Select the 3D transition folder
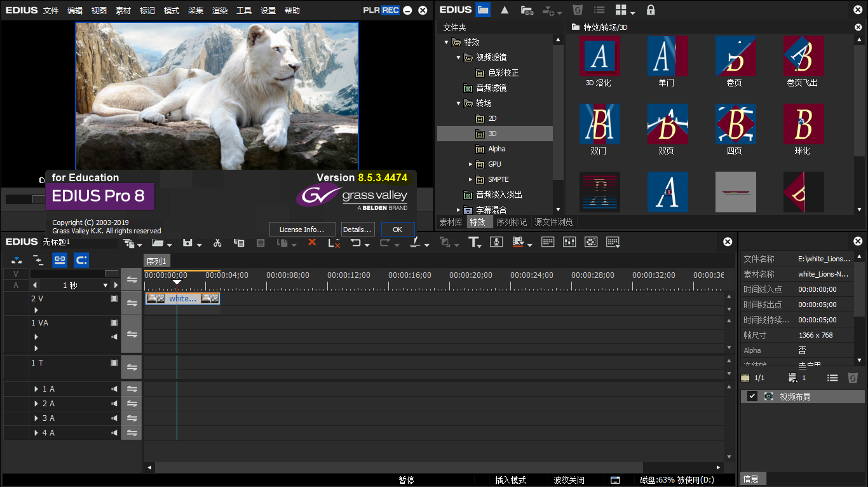The image size is (868, 487). pos(494,134)
